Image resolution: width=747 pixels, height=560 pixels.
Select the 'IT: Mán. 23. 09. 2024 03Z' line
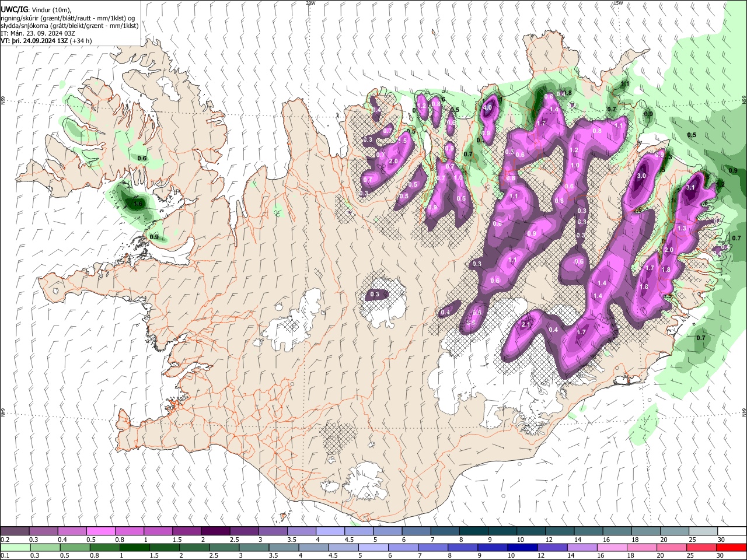(38, 33)
